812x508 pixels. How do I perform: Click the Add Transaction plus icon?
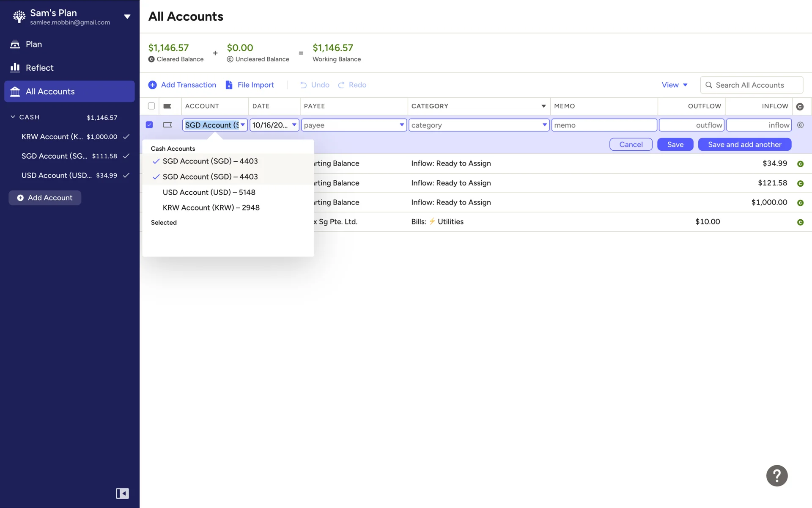(x=153, y=85)
